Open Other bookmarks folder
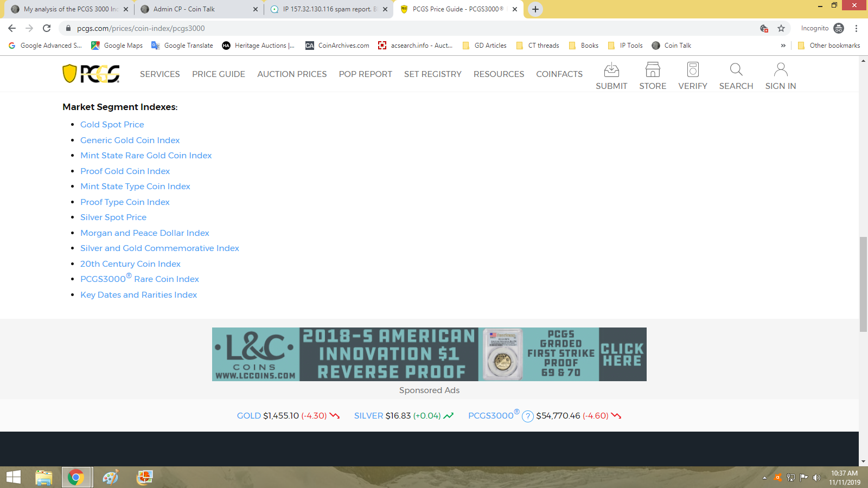868x488 pixels. pyautogui.click(x=829, y=46)
